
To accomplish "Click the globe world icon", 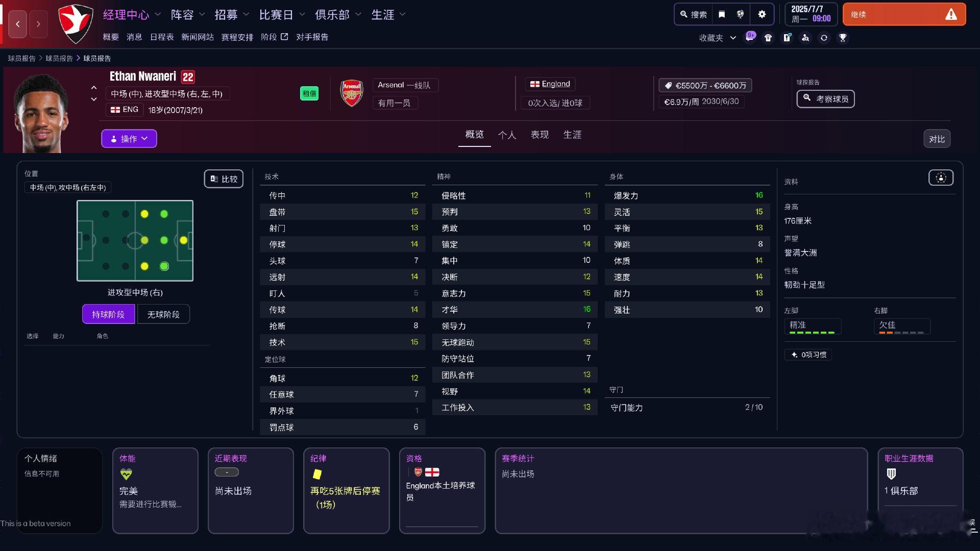I will tap(740, 14).
